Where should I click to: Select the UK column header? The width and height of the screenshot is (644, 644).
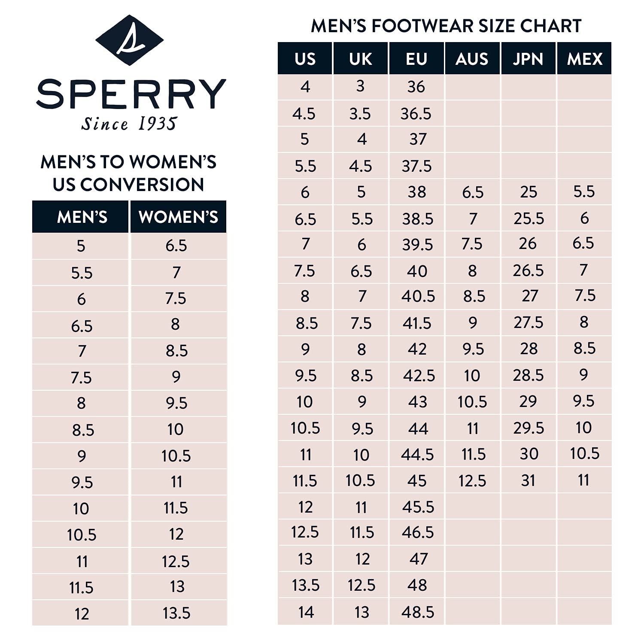361,59
